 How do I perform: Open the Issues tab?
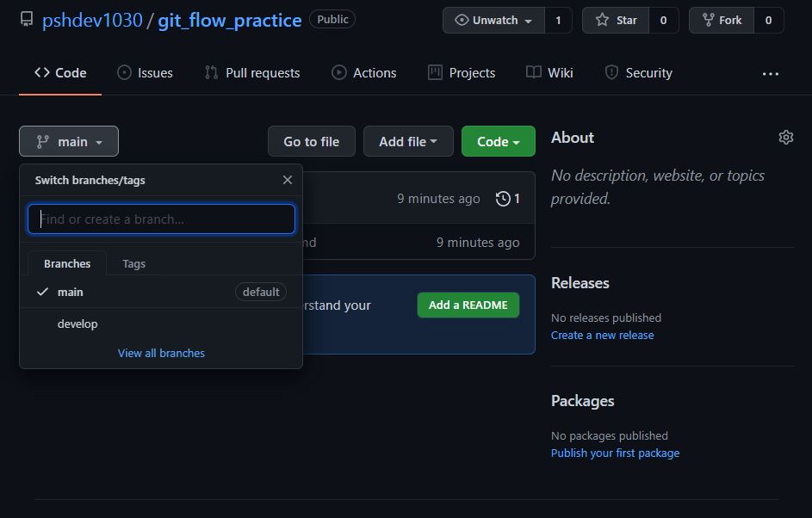(x=145, y=73)
